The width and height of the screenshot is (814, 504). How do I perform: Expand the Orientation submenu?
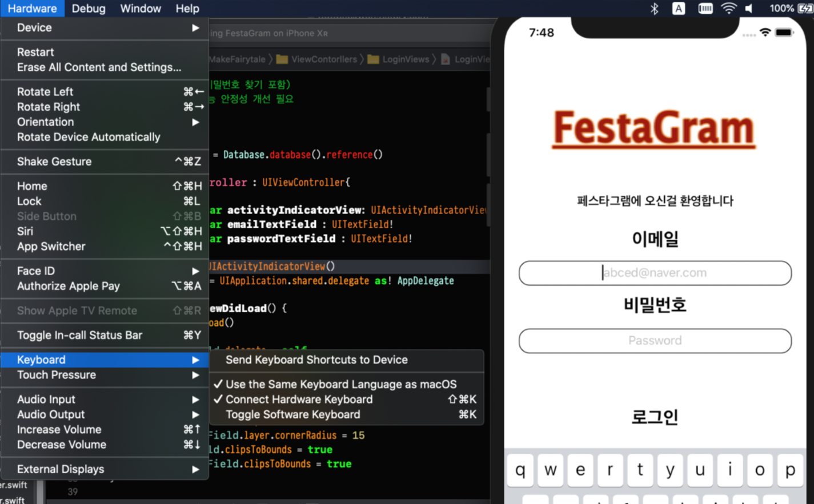[x=105, y=122]
